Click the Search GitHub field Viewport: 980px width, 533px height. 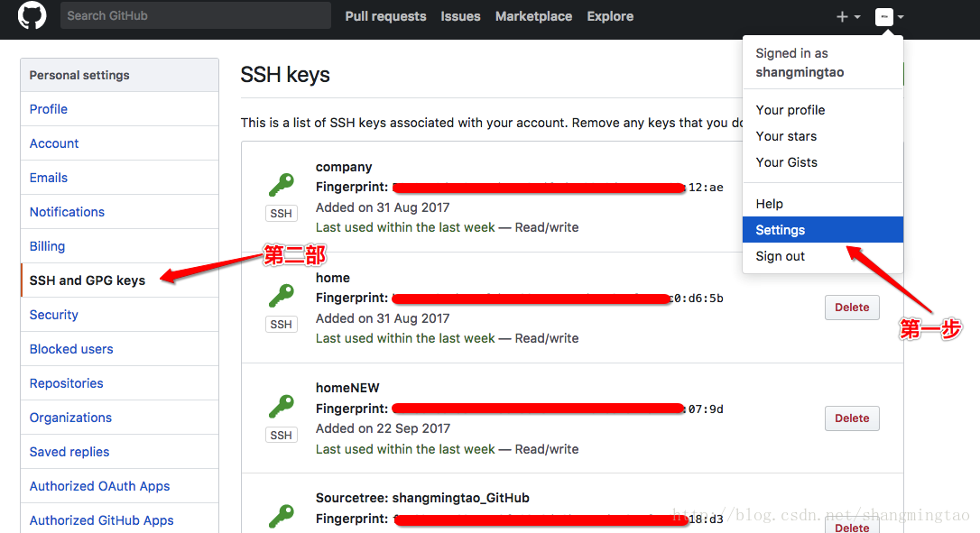[x=196, y=15]
